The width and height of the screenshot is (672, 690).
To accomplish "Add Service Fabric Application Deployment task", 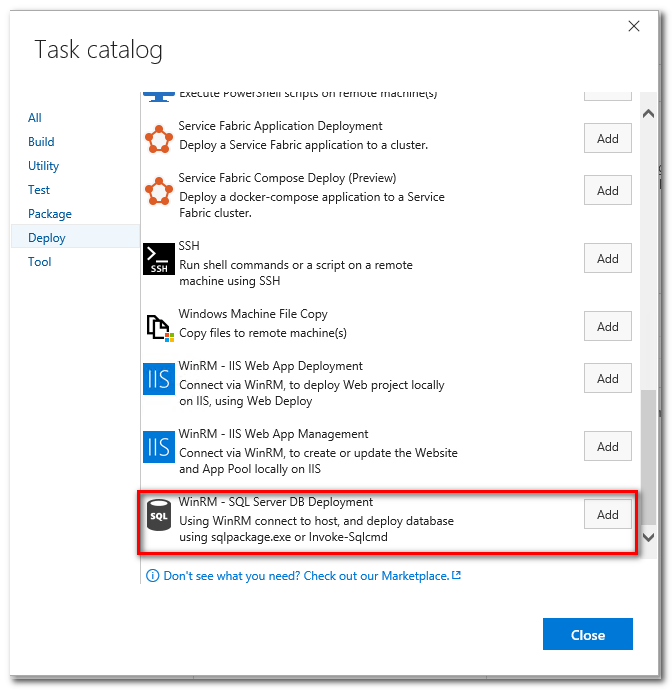I will (607, 139).
